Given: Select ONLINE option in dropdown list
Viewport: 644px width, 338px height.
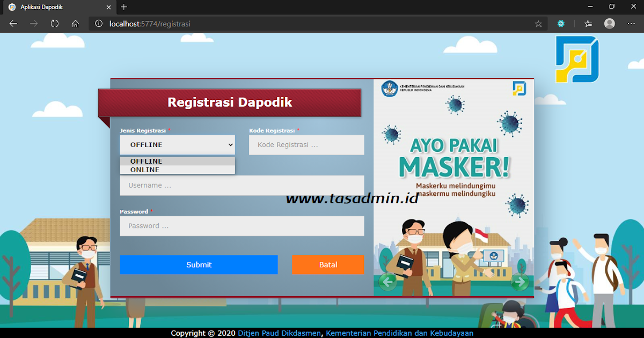Looking at the screenshot, I should (178, 170).
